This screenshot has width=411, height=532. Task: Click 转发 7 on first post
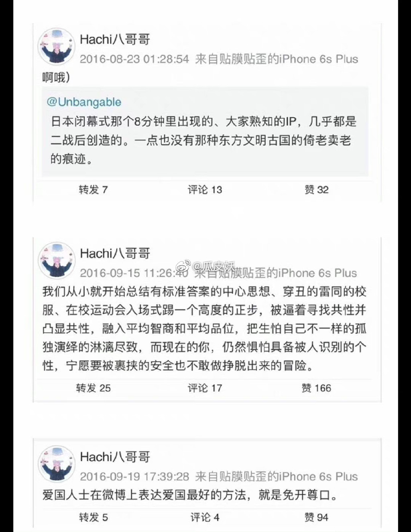click(x=93, y=190)
